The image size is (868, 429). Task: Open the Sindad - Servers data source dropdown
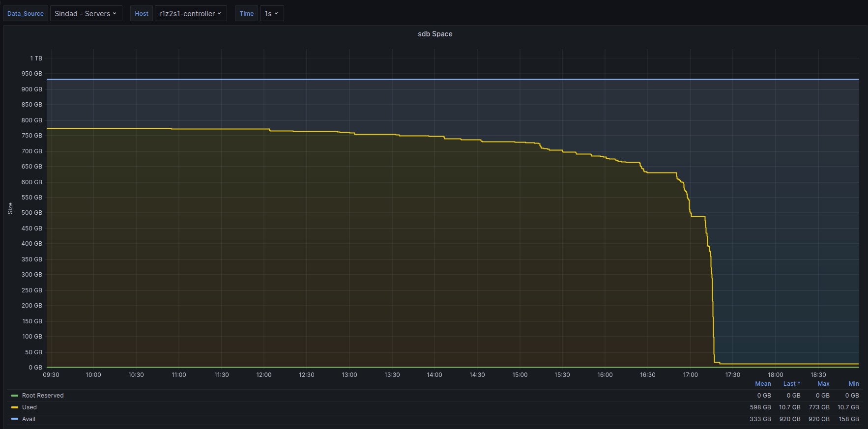pyautogui.click(x=86, y=14)
